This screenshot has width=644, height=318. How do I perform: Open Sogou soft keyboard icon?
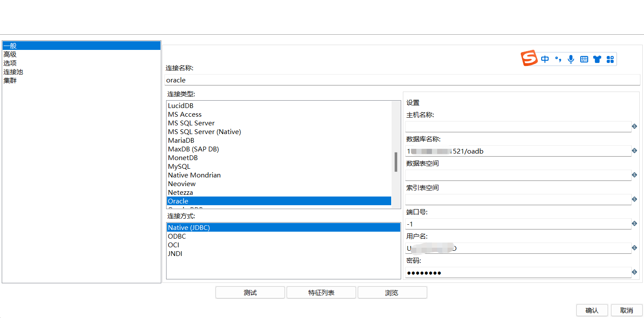tap(584, 59)
